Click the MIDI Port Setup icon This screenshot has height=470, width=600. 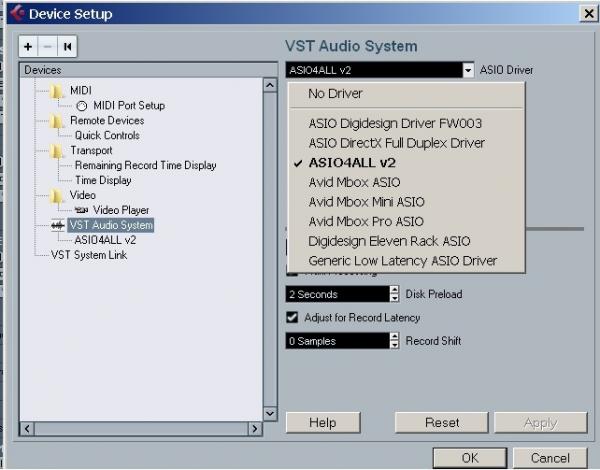click(82, 106)
